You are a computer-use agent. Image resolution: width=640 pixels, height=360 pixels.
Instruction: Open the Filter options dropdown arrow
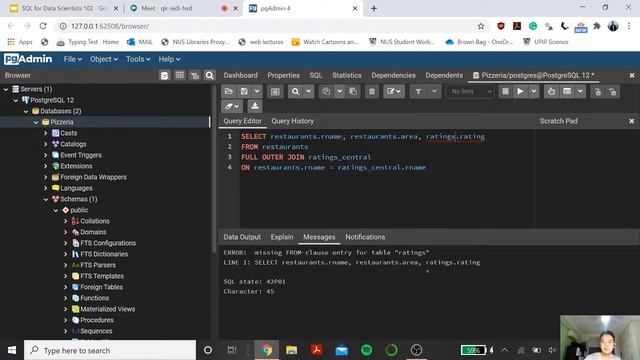[x=434, y=91]
